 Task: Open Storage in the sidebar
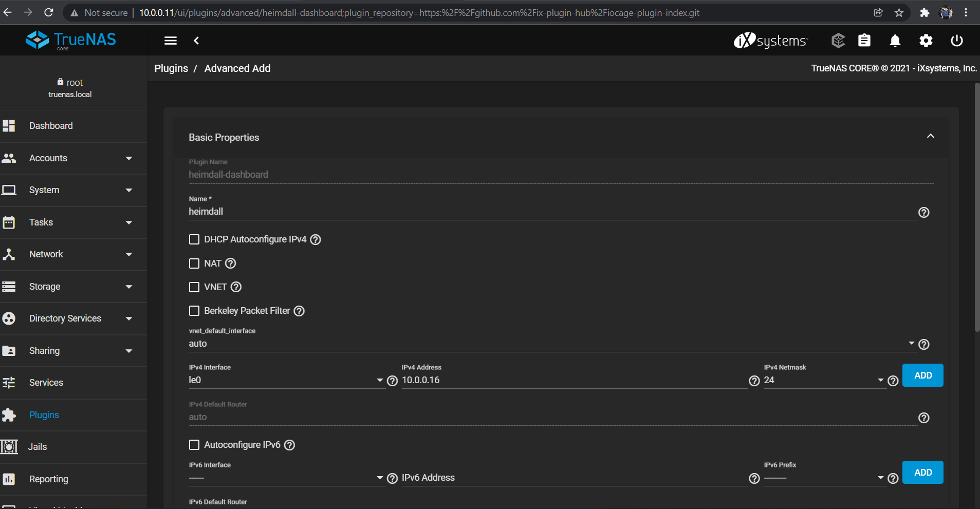45,287
